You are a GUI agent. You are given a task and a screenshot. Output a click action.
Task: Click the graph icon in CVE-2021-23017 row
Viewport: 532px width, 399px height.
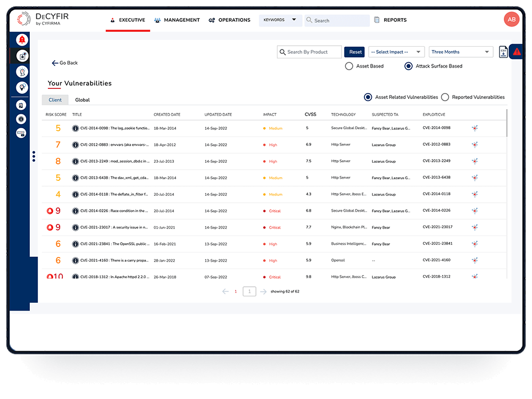coord(475,227)
